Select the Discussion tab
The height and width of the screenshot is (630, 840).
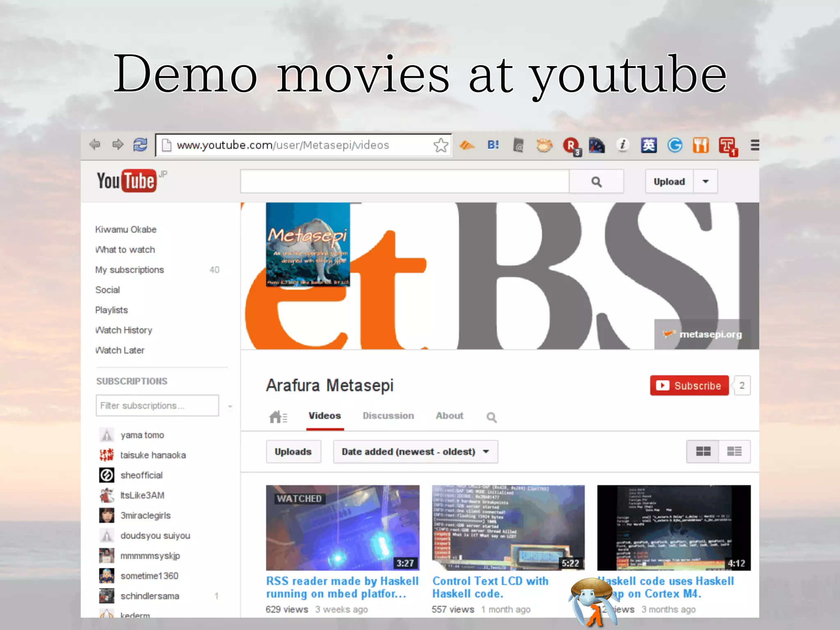(388, 416)
